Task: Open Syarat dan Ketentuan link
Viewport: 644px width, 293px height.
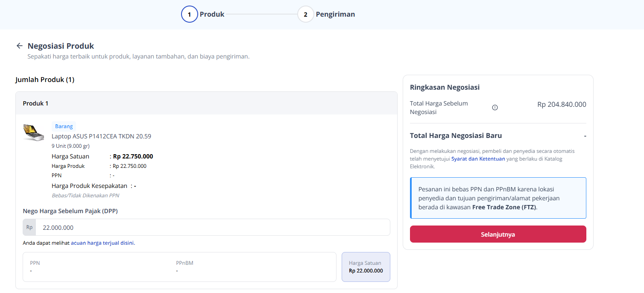Action: coord(478,159)
